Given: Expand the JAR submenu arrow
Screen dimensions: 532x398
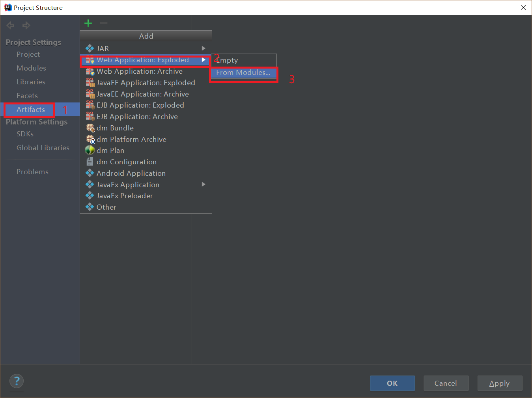Looking at the screenshot, I should 203,48.
